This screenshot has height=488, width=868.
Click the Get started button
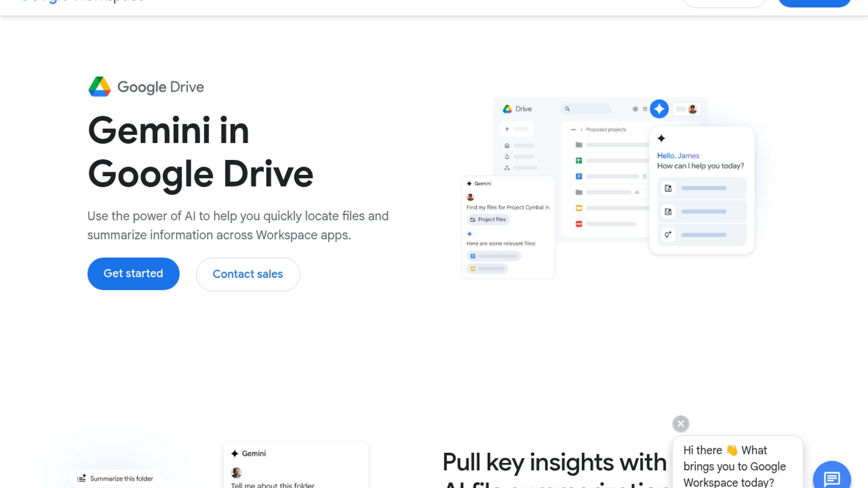[x=133, y=274]
